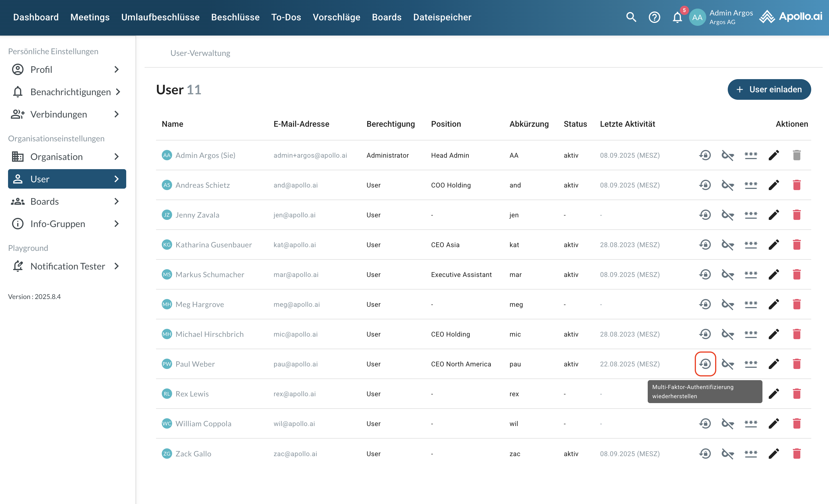Click the User einladen button

coord(769,89)
